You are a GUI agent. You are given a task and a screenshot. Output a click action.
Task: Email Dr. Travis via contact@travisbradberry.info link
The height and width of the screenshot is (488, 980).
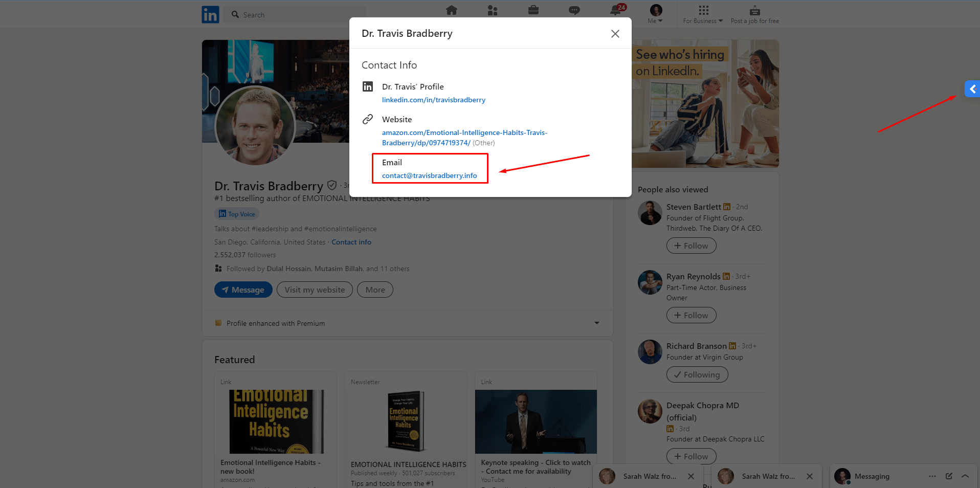pos(429,175)
